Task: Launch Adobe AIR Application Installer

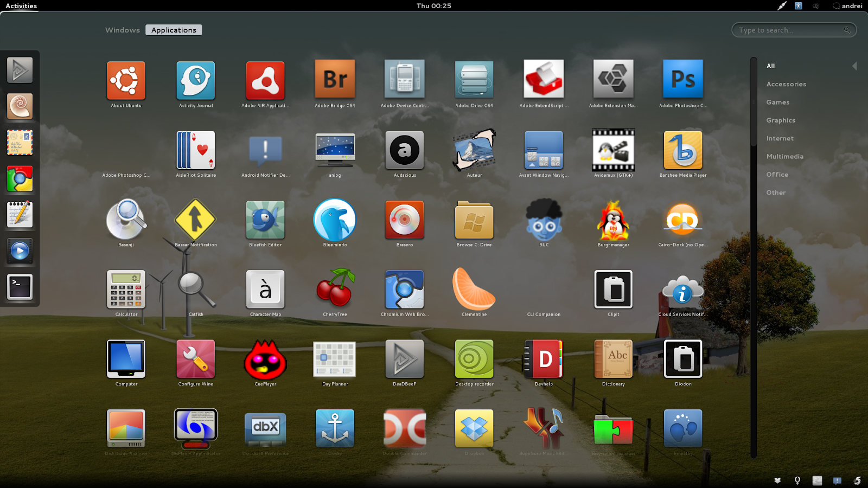Action: point(265,80)
